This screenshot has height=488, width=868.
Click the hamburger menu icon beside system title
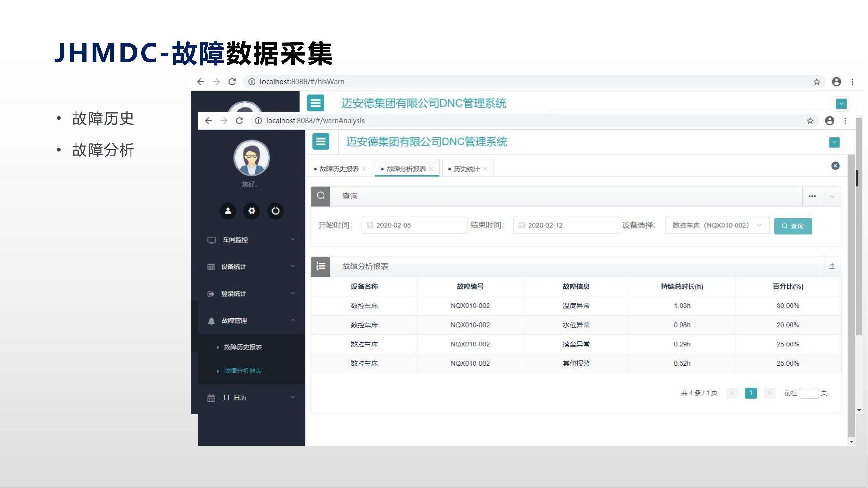pos(321,142)
